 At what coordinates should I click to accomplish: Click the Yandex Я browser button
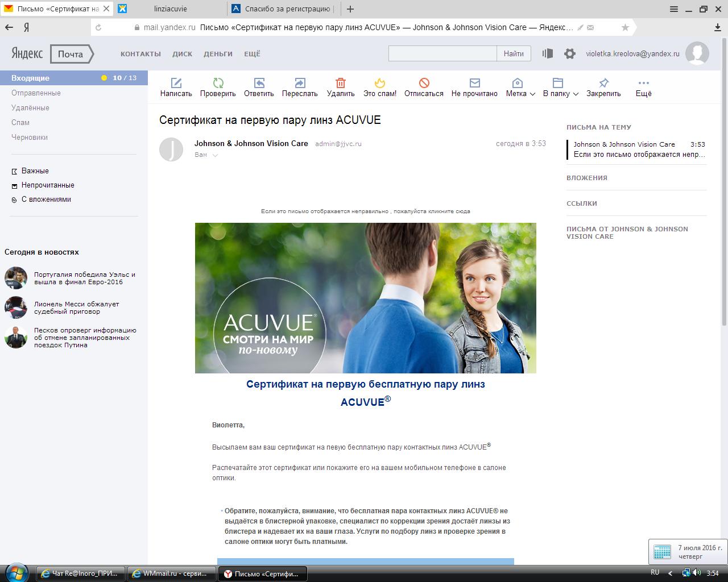[x=26, y=27]
